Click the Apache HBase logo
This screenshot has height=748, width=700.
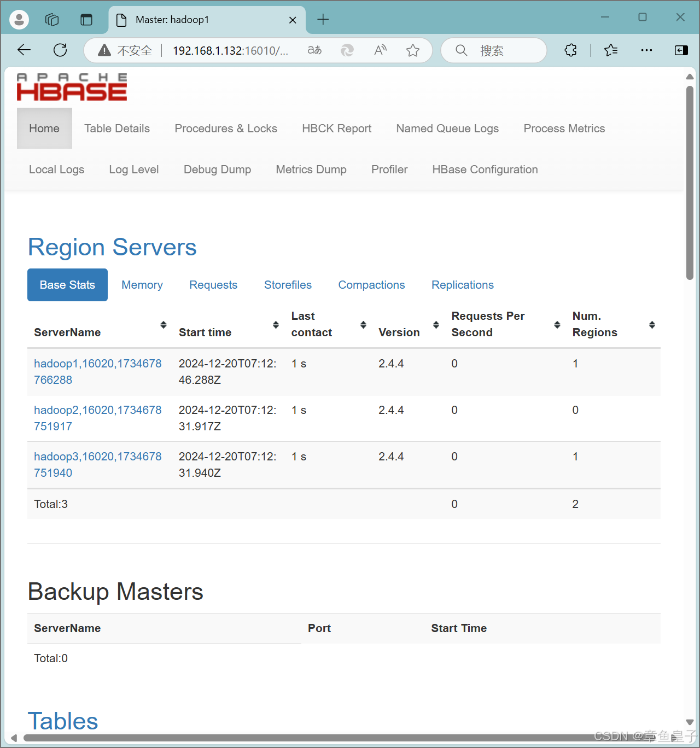click(x=72, y=87)
